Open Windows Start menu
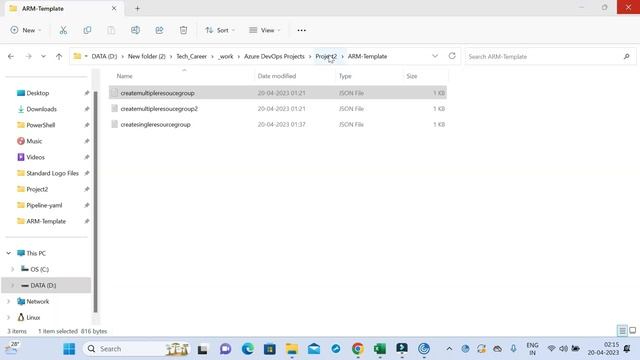This screenshot has height=360, width=640. (69, 349)
